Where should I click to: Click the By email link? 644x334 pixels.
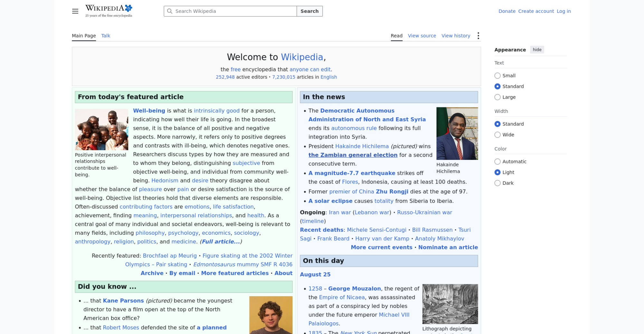tap(182, 273)
